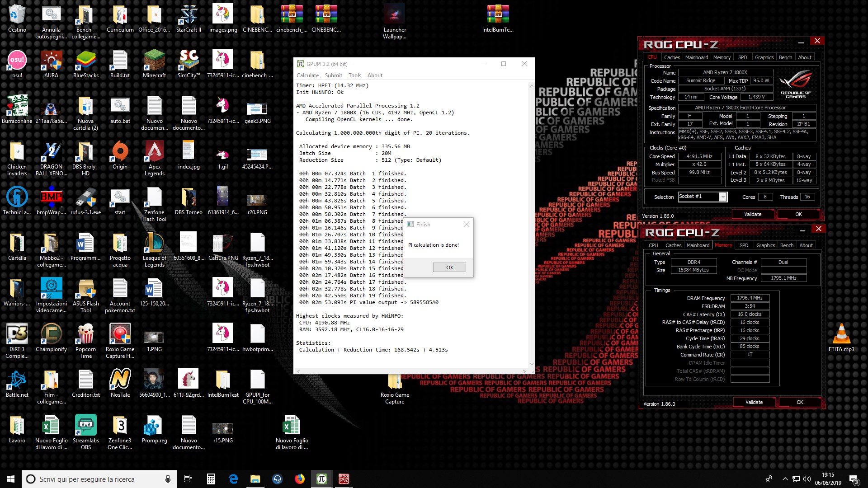The image size is (868, 488).
Task: Open the NosTale desktop icon
Action: (120, 384)
